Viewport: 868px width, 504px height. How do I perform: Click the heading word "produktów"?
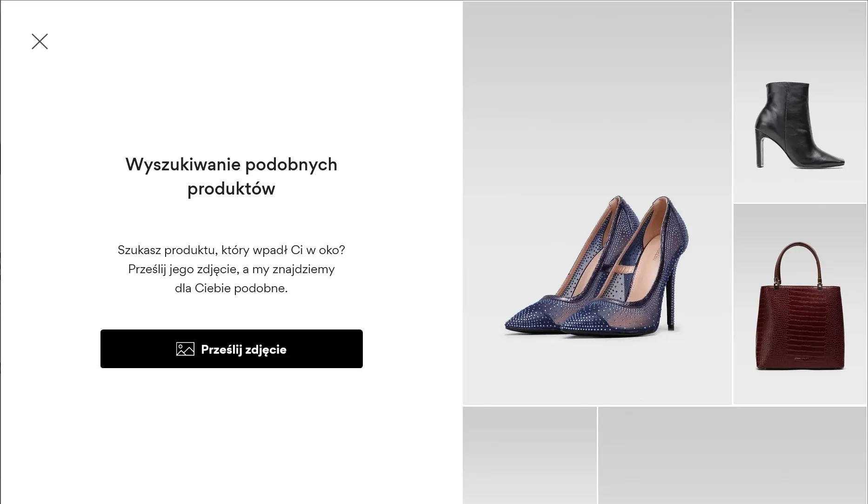click(x=231, y=188)
